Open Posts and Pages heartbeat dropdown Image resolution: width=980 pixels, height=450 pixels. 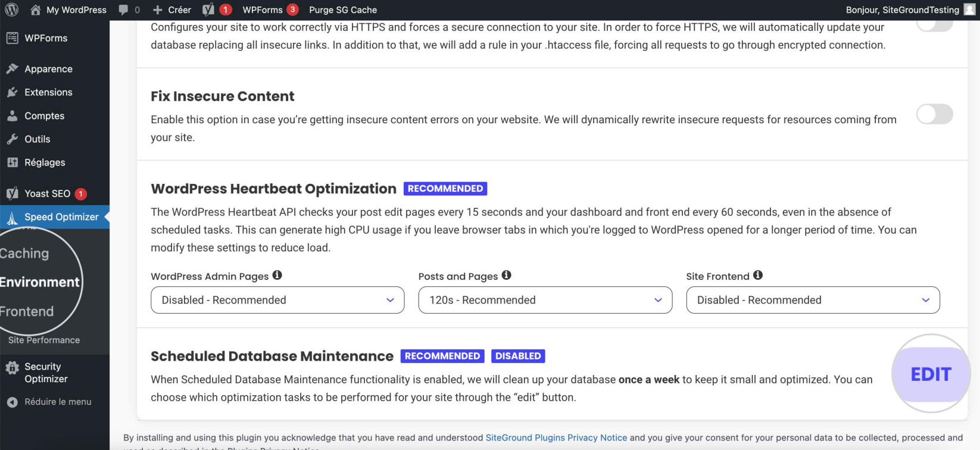(545, 300)
